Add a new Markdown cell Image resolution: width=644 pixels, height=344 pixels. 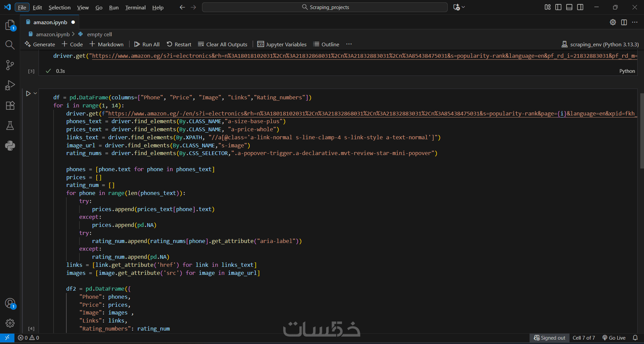[x=107, y=44]
